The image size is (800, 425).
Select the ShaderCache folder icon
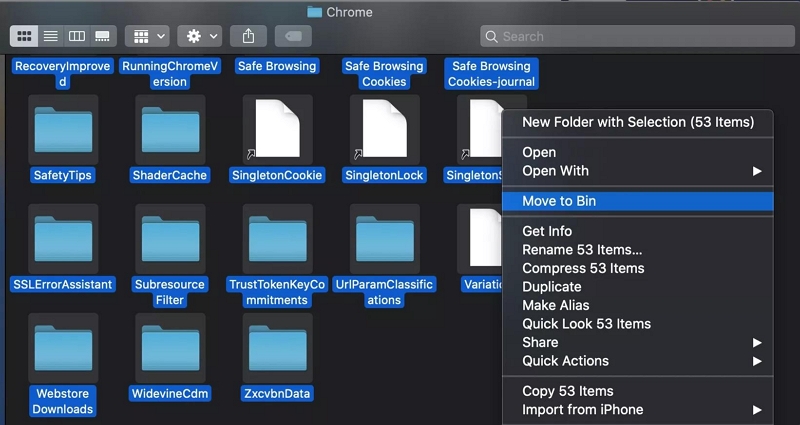click(170, 130)
